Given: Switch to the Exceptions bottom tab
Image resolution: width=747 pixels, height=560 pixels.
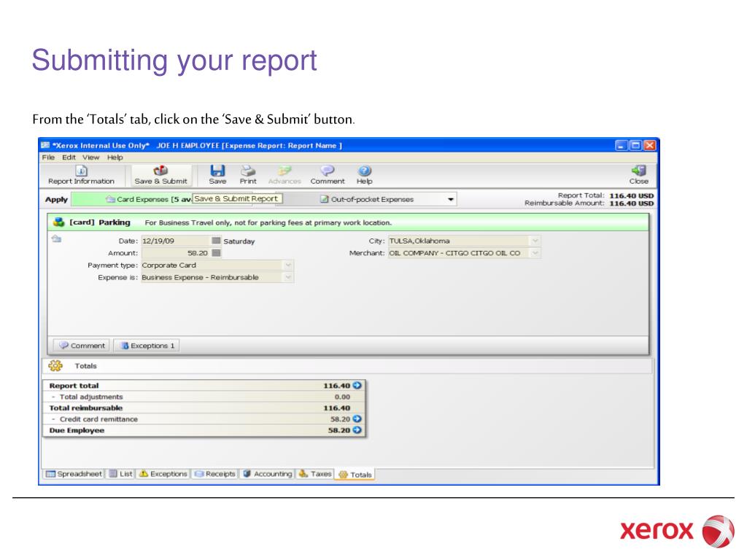Looking at the screenshot, I should click(163, 474).
